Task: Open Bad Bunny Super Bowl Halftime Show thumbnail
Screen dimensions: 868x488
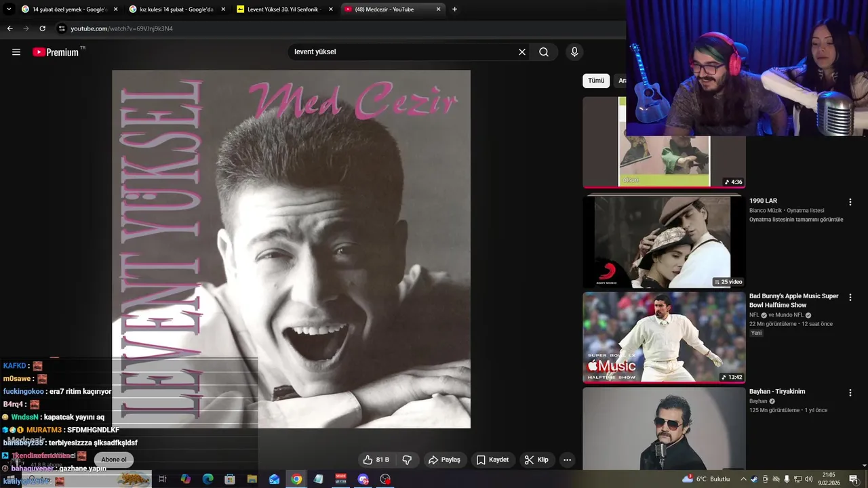Action: [664, 338]
